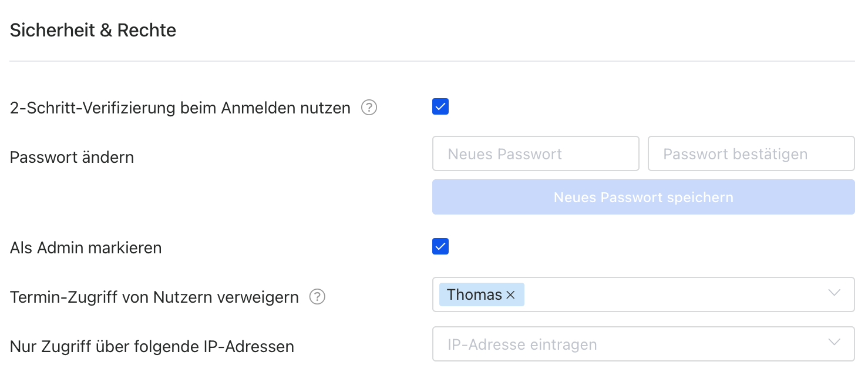The height and width of the screenshot is (375, 868).
Task: Click Neues Passwort speichern button
Action: pos(644,197)
